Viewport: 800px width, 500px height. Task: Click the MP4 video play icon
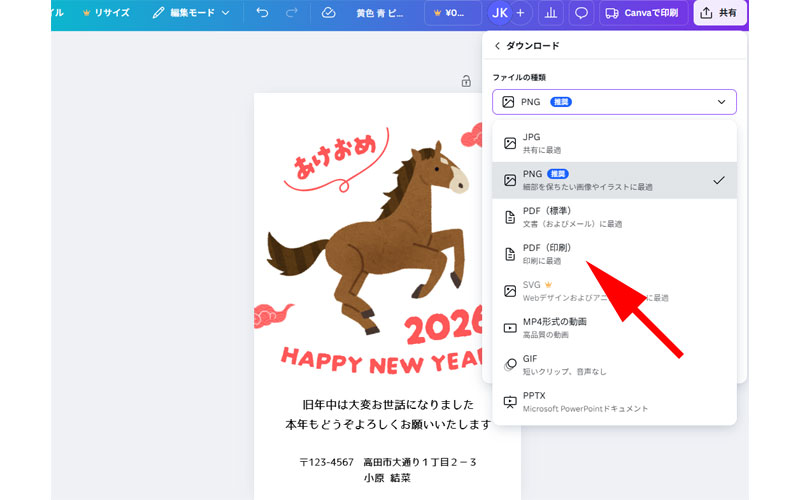pos(510,328)
